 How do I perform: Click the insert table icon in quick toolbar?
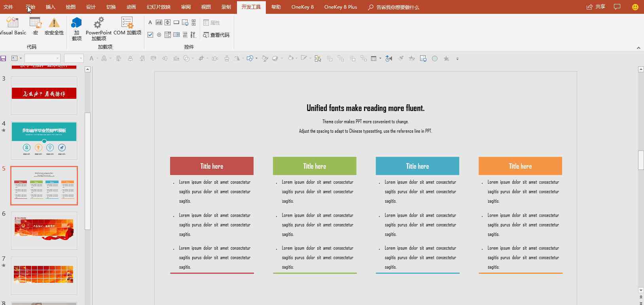coord(373,58)
